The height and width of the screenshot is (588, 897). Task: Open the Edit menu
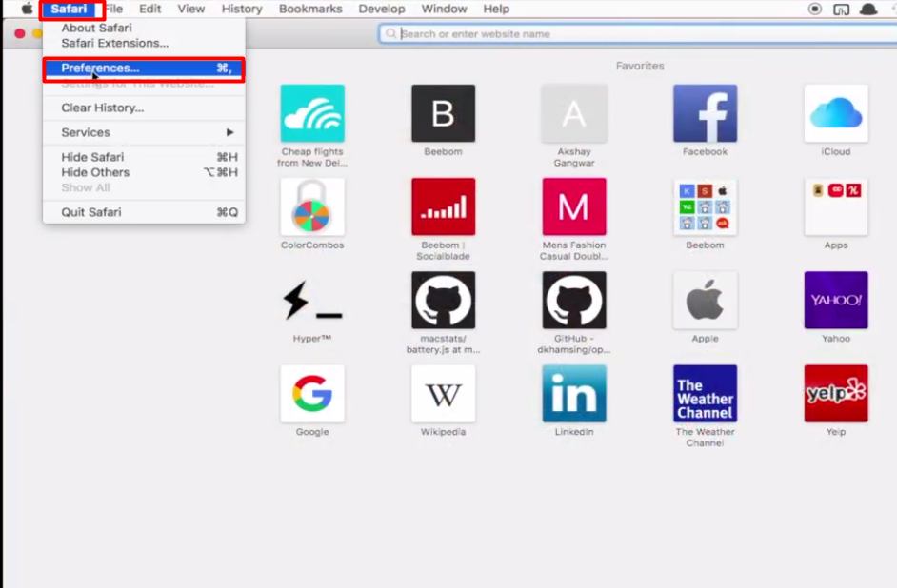(x=149, y=9)
